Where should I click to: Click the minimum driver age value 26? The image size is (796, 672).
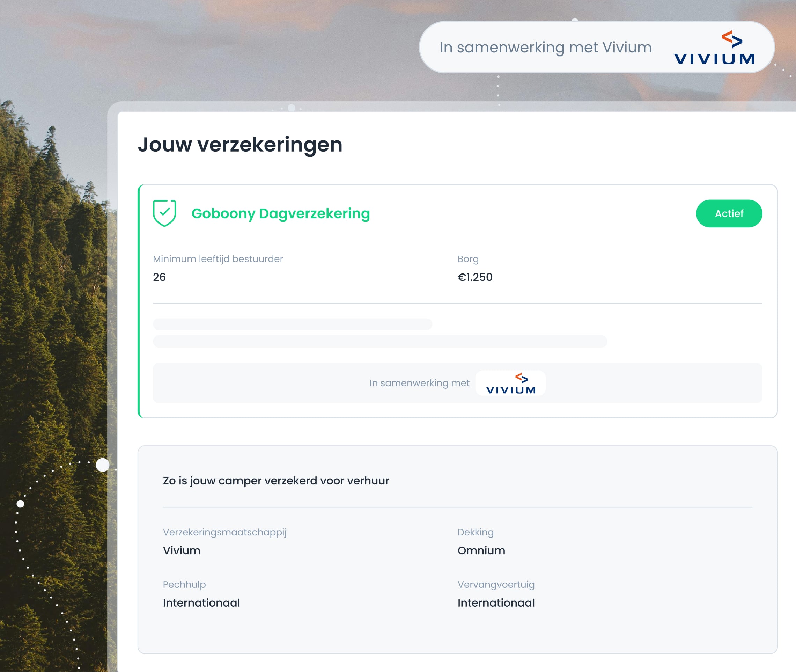159,277
